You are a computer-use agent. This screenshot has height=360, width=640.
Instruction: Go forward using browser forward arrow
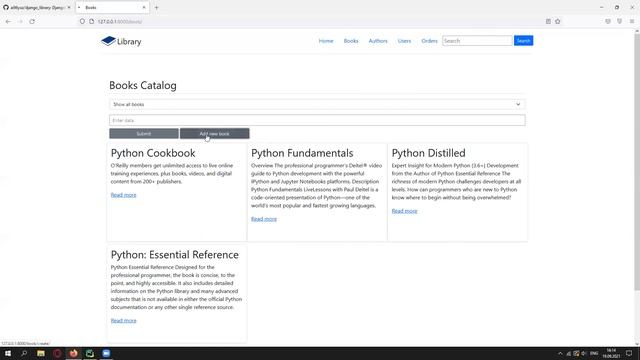point(20,21)
